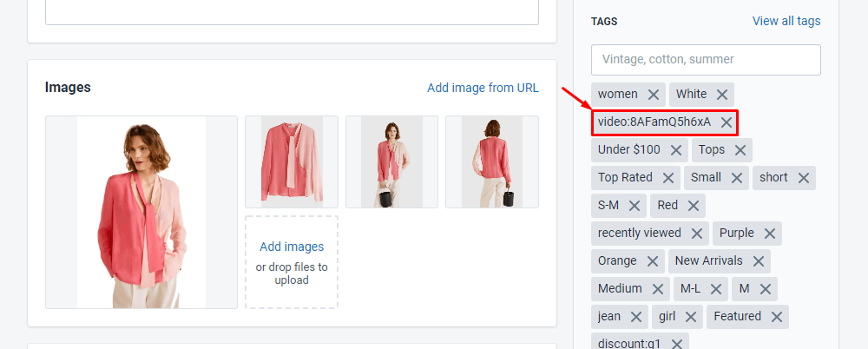Remove the 'Tops' tag

pos(740,150)
